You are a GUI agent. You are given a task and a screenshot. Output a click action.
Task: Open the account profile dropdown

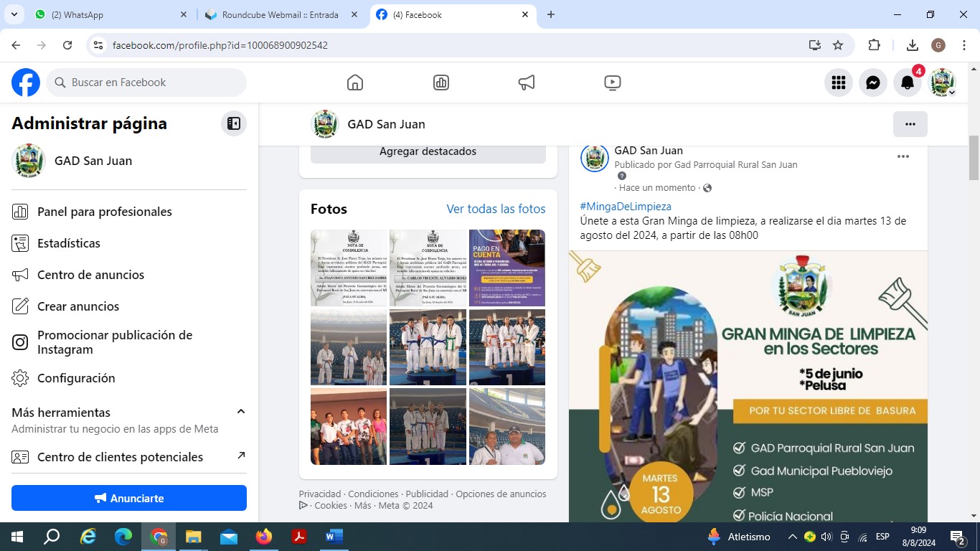(943, 83)
